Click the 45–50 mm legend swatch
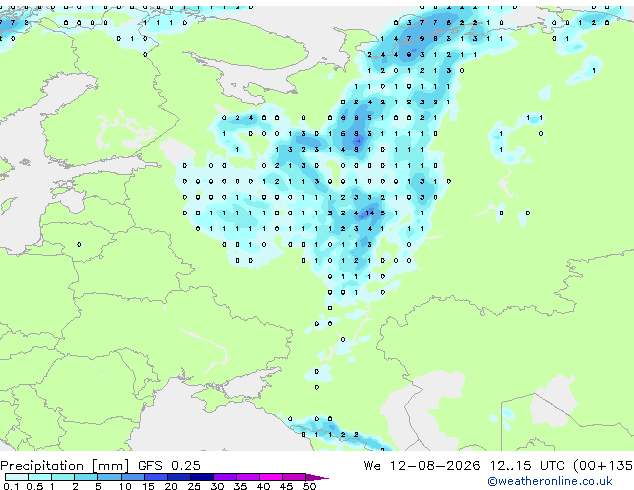 point(294,477)
